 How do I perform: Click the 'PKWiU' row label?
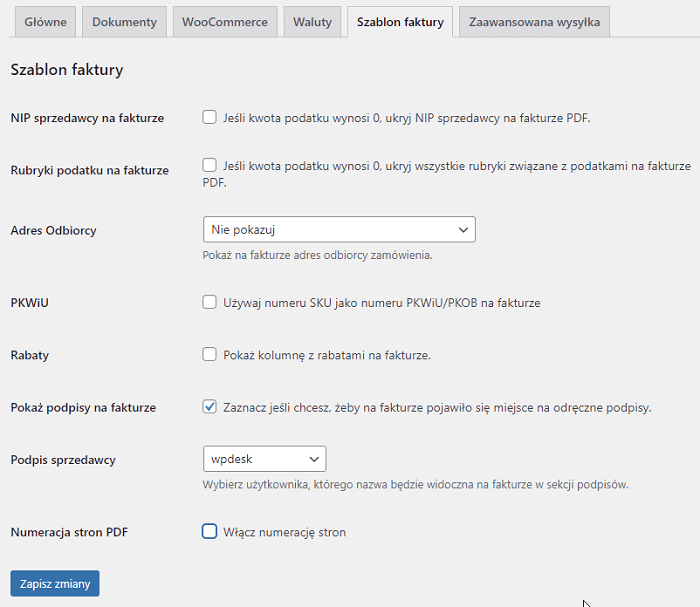29,303
